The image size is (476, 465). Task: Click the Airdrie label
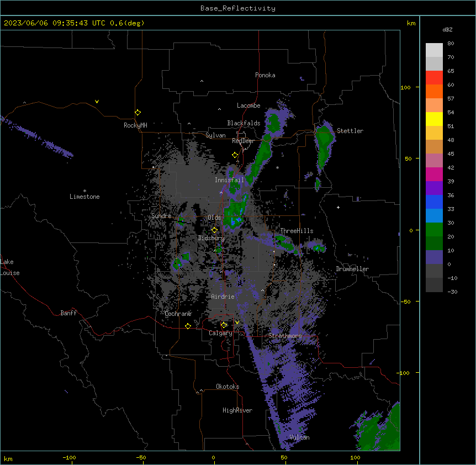click(x=223, y=297)
